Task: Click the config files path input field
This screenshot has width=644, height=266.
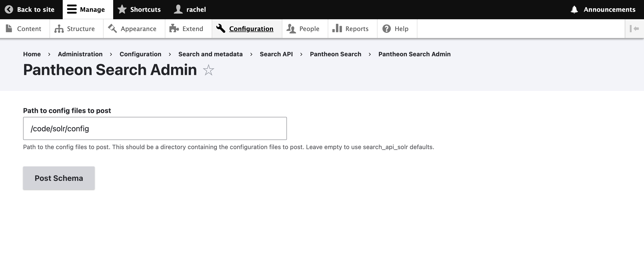Action: [x=155, y=128]
